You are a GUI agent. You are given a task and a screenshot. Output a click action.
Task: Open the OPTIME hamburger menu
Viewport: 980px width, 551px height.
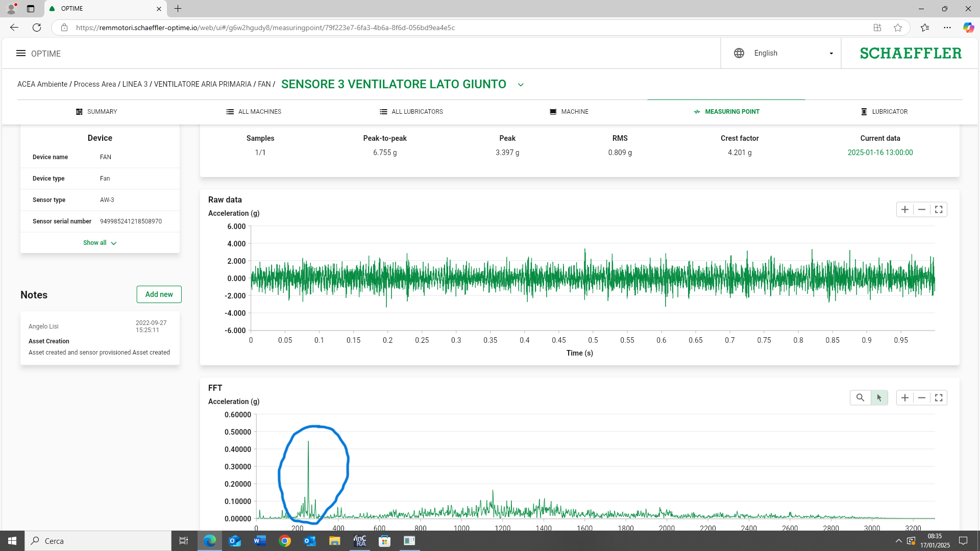click(x=21, y=53)
